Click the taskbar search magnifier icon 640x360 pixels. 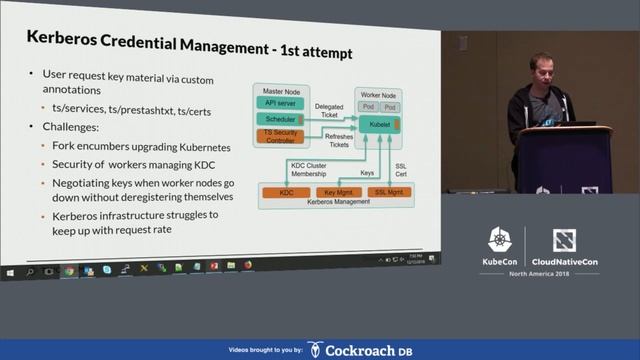[30, 272]
